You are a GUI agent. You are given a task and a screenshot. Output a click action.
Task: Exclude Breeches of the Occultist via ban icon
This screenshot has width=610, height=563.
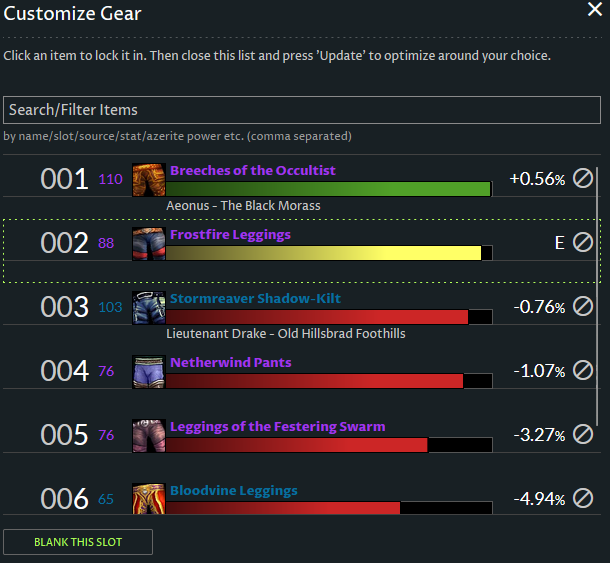582,179
